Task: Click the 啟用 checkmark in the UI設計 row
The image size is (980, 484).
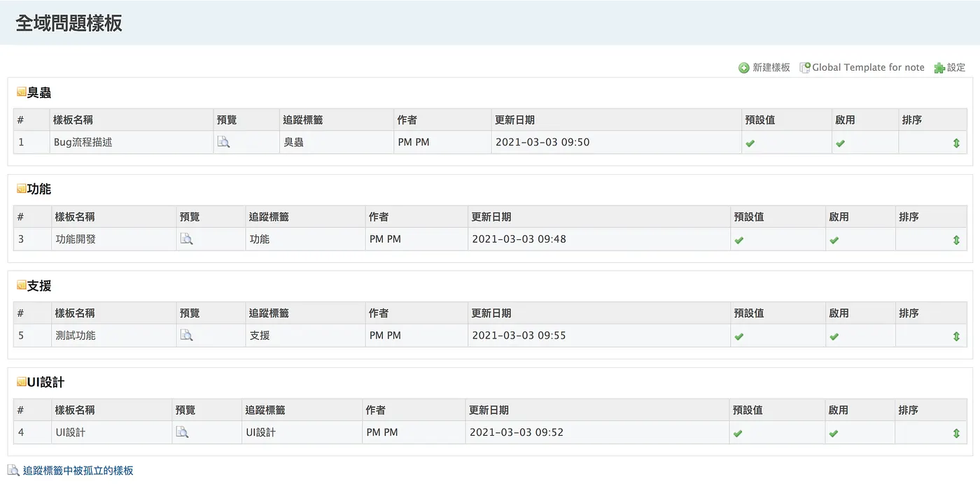Action: tap(833, 433)
